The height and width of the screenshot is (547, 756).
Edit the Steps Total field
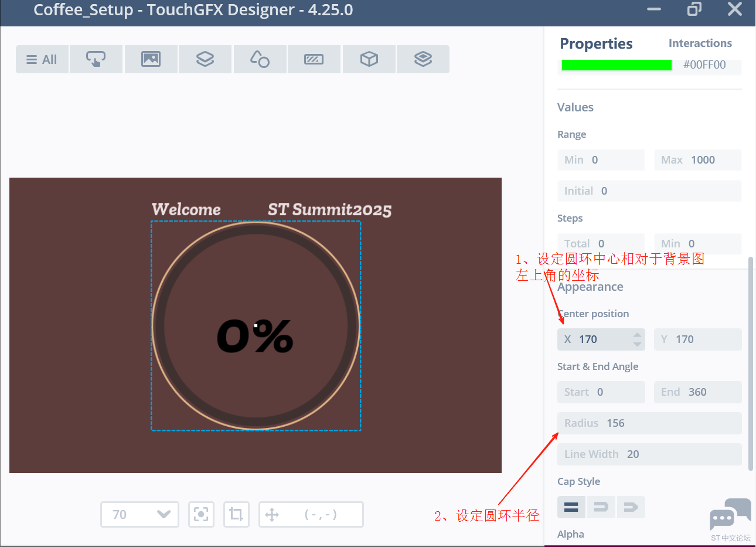point(601,243)
